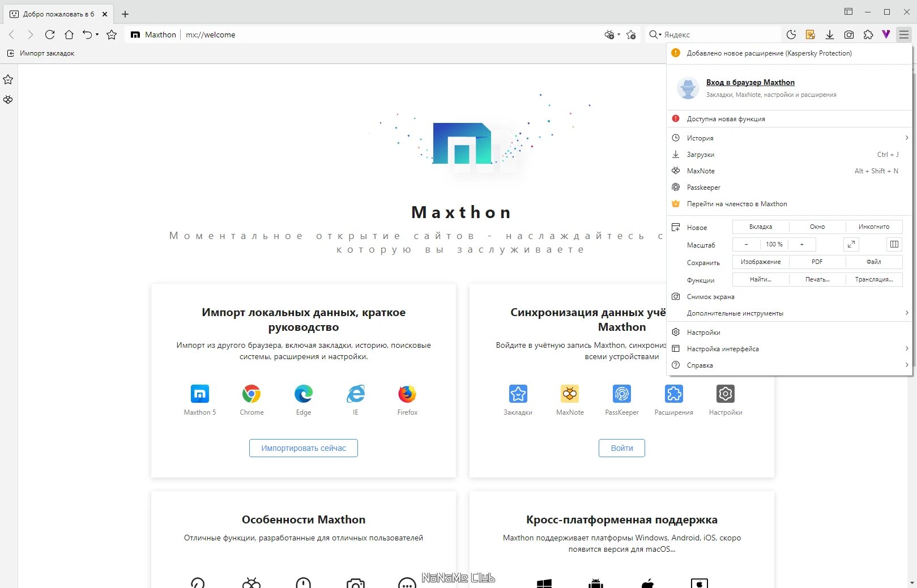The height and width of the screenshot is (588, 917).
Task: Increase zoom with the plus button
Action: (x=802, y=244)
